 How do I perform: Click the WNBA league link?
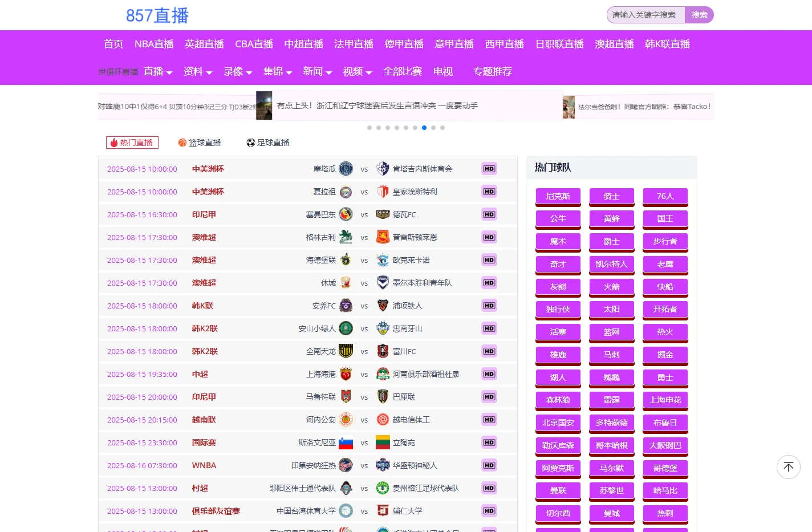pyautogui.click(x=204, y=465)
